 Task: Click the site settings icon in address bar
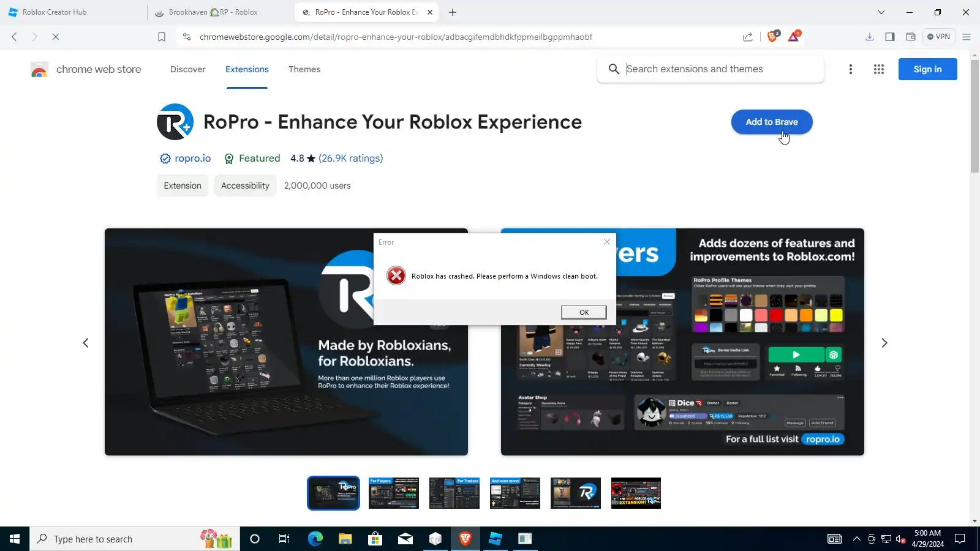[x=187, y=37]
